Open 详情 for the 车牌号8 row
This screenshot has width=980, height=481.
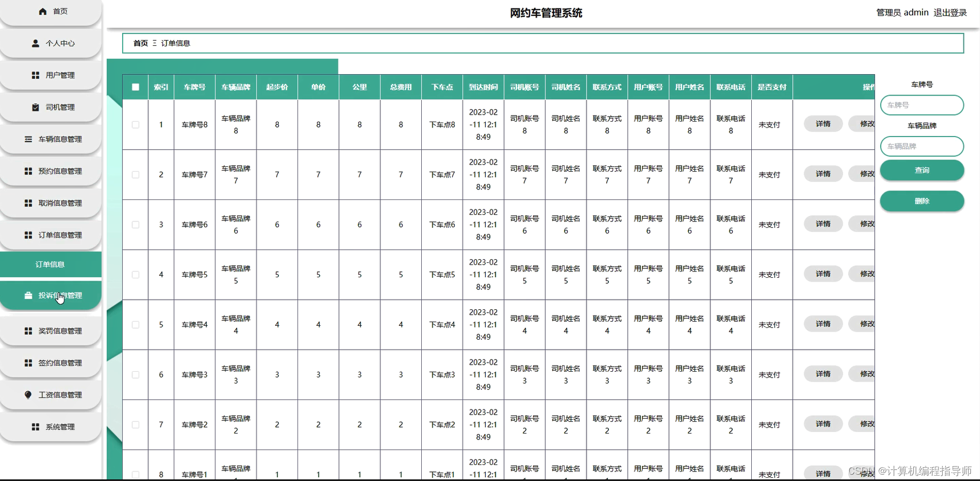pyautogui.click(x=823, y=124)
